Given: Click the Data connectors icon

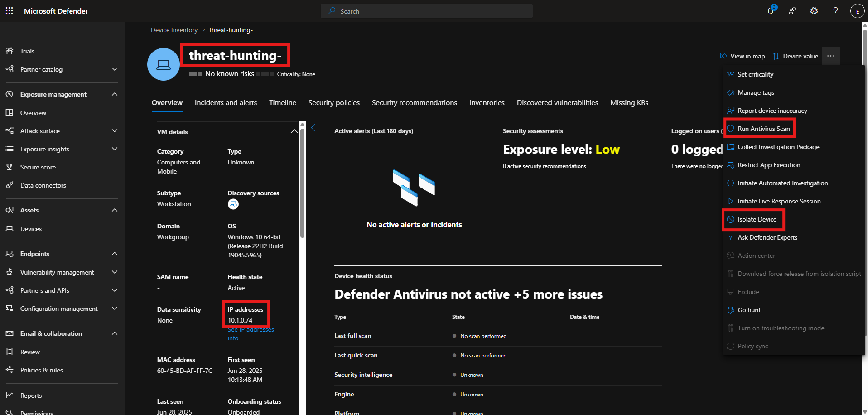Looking at the screenshot, I should (10, 185).
